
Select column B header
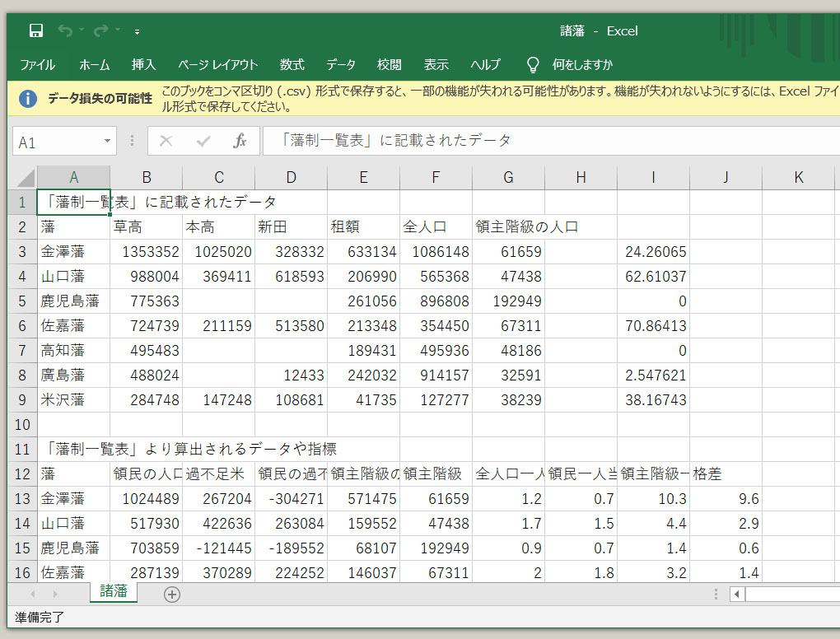pos(147,177)
